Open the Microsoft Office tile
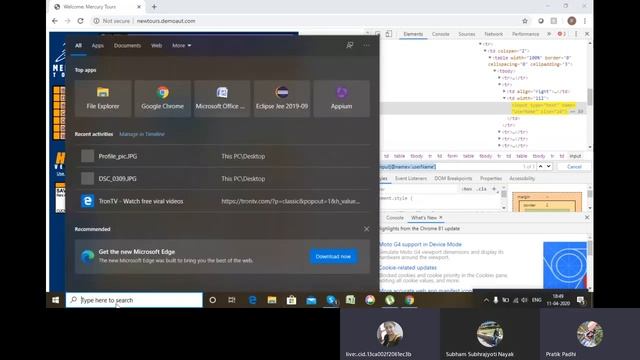 click(x=222, y=99)
